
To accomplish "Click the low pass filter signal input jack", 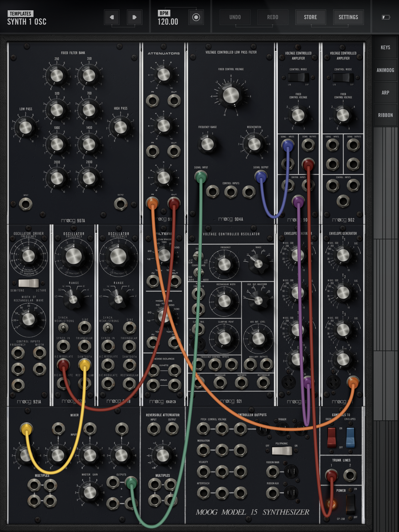I will pyautogui.click(x=201, y=177).
